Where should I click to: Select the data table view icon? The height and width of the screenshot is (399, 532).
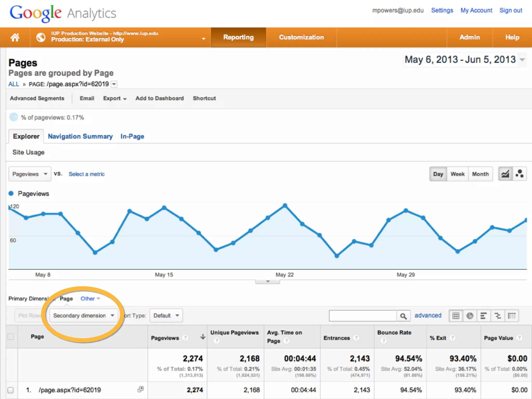456,316
